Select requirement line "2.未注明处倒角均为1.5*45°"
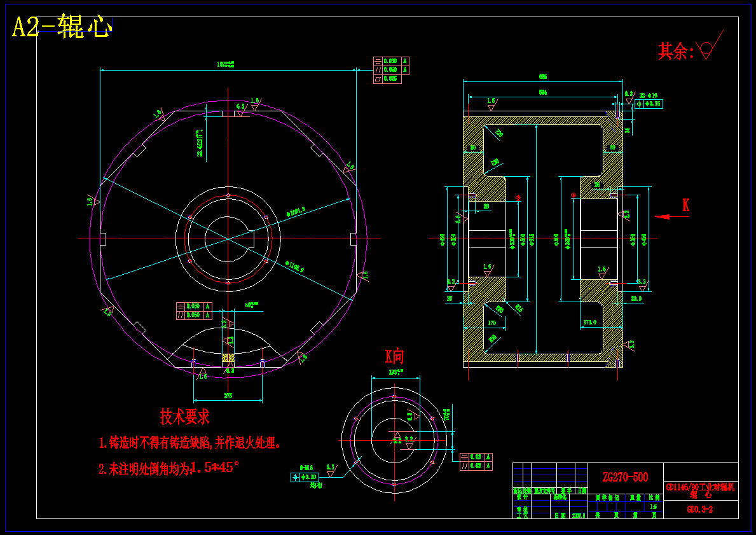This screenshot has height=535, width=756. (168, 468)
